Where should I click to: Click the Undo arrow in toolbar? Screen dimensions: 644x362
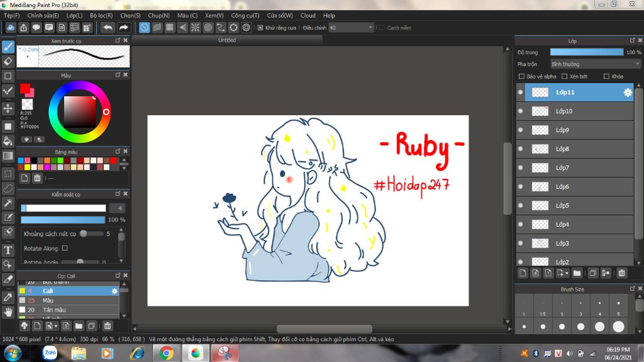coord(108,28)
